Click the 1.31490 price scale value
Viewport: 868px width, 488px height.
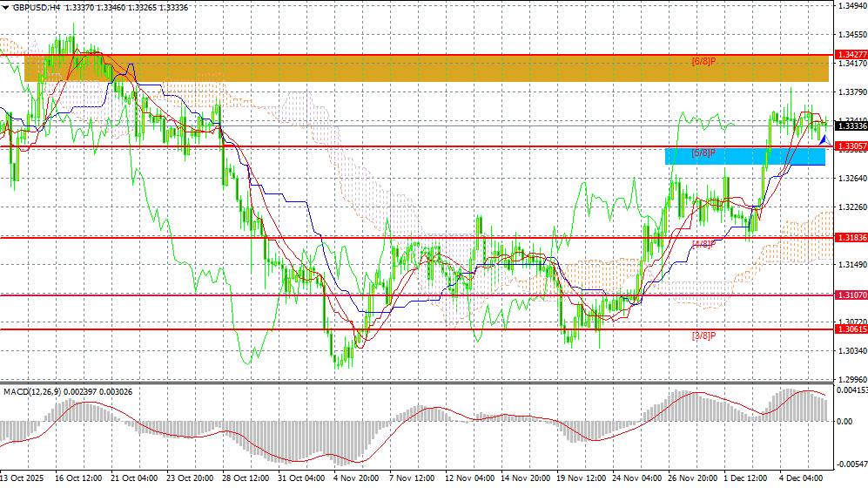(852, 265)
